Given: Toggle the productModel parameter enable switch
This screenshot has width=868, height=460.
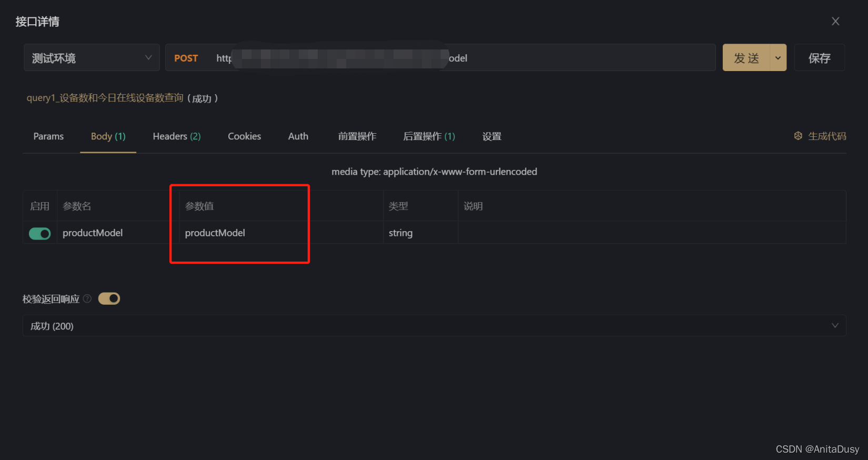Looking at the screenshot, I should tap(40, 233).
